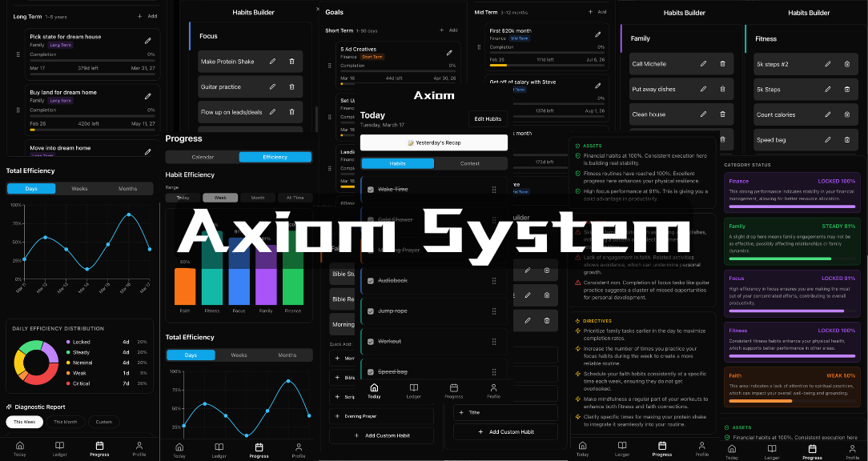Delete the 'Make Protein Shake' habit

[291, 62]
